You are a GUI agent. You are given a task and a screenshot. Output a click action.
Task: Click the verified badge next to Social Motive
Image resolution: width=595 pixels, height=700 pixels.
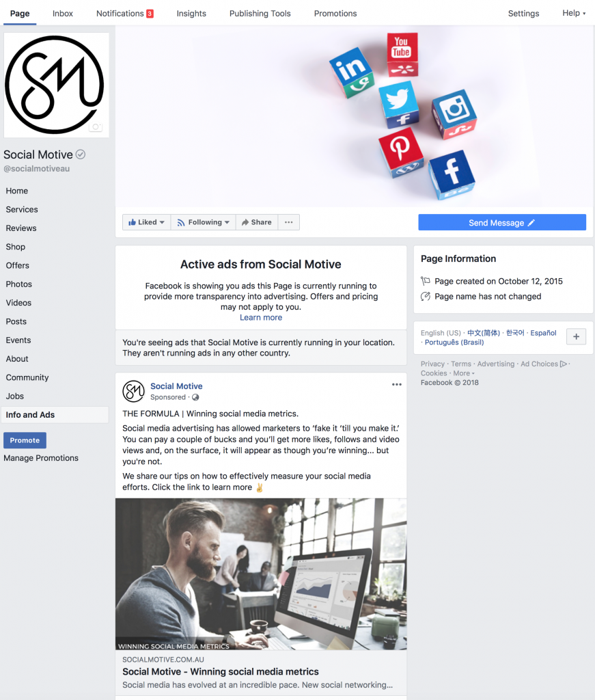click(x=81, y=154)
